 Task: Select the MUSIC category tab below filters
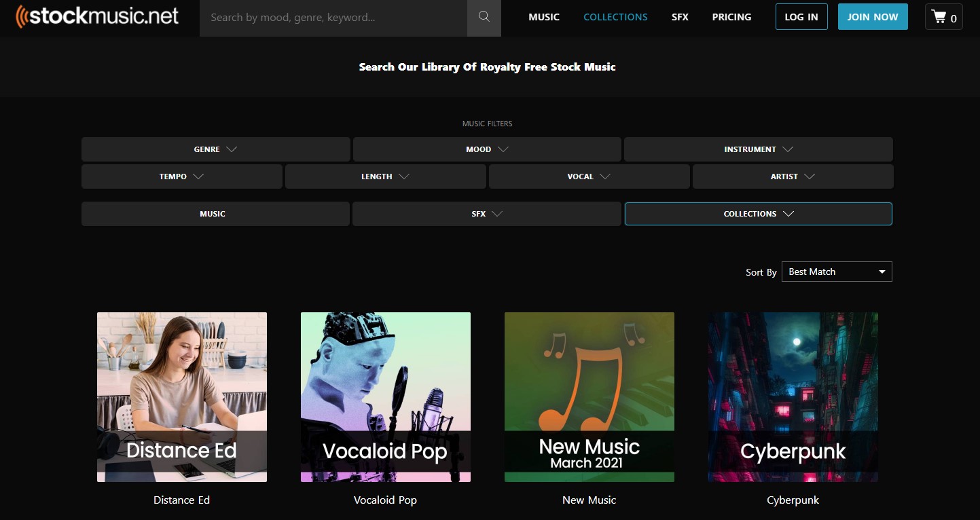[x=213, y=214]
